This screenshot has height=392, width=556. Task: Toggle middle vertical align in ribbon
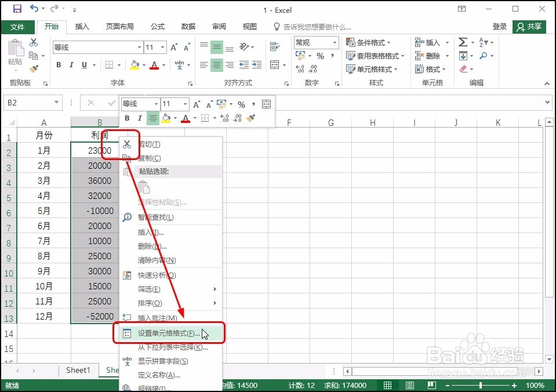click(x=217, y=47)
